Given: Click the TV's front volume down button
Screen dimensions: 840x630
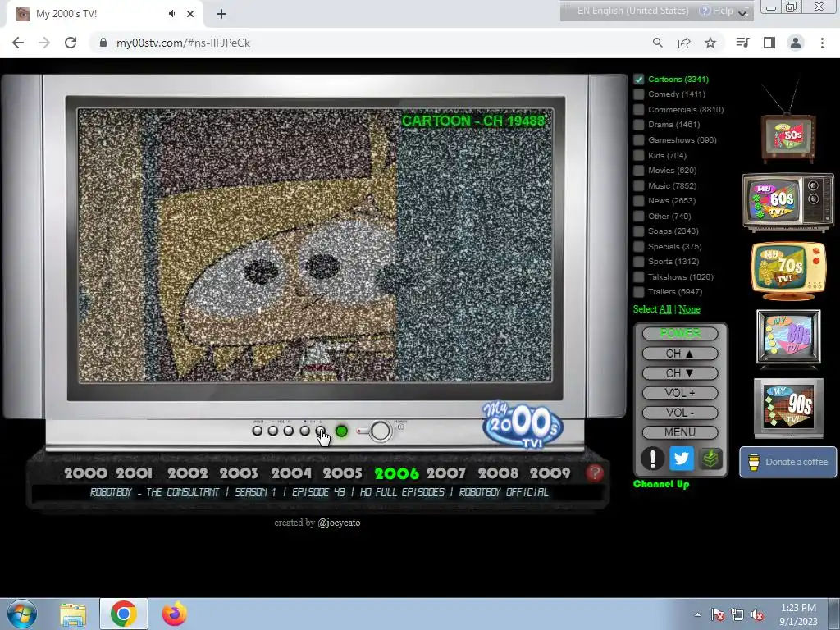Looking at the screenshot, I should point(272,431).
